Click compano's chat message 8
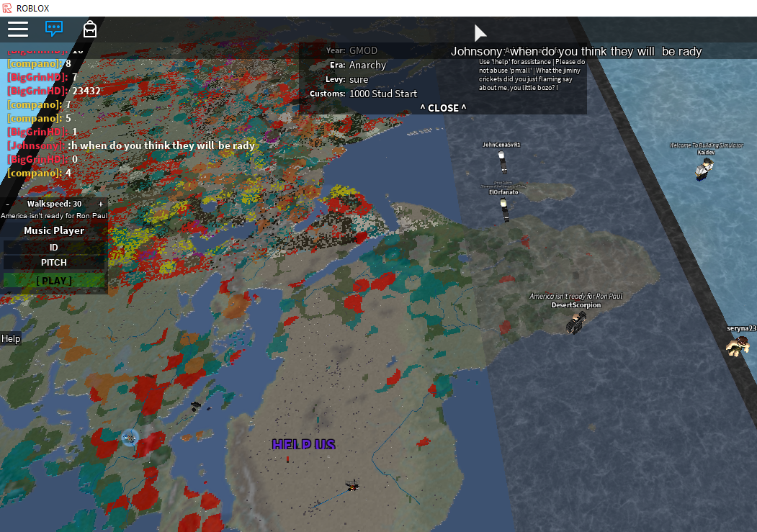Viewport: 757px width, 532px height. click(x=39, y=63)
